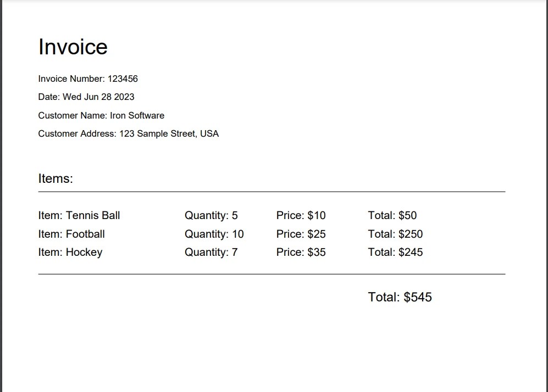Click the Quantity: 5 text

(211, 215)
